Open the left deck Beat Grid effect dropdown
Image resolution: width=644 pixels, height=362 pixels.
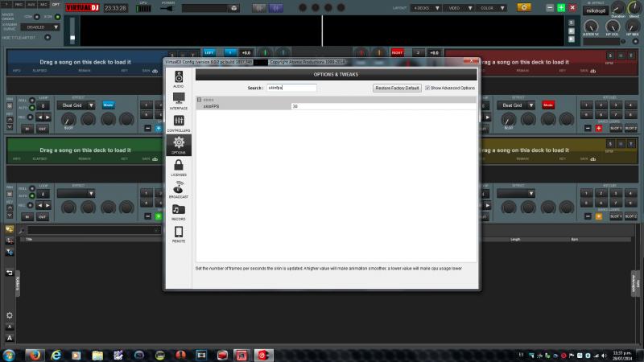(x=76, y=105)
